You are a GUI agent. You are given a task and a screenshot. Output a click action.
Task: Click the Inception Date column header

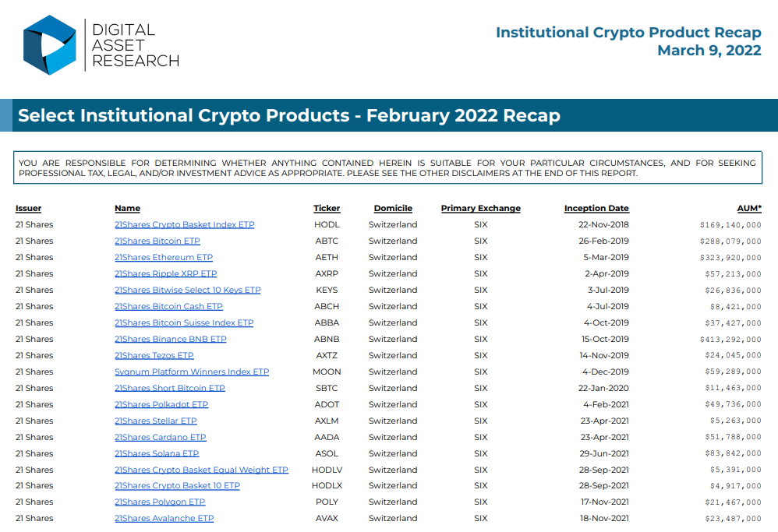click(596, 208)
